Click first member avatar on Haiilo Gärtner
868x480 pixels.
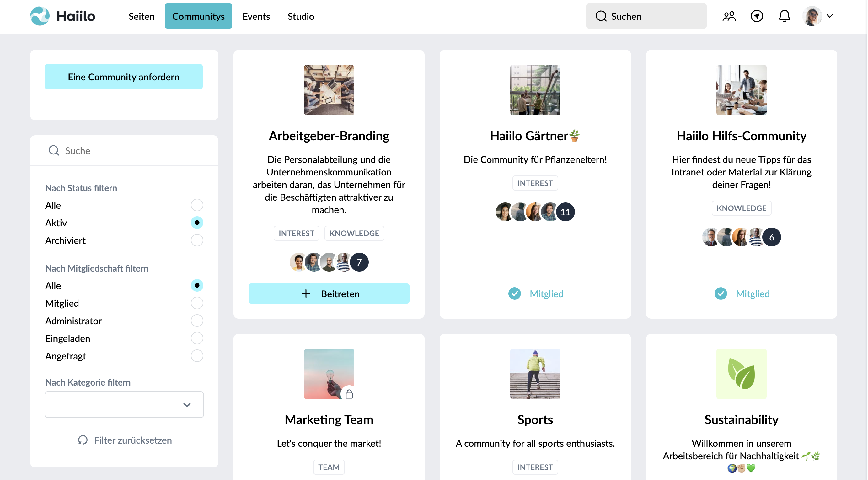pyautogui.click(x=504, y=212)
